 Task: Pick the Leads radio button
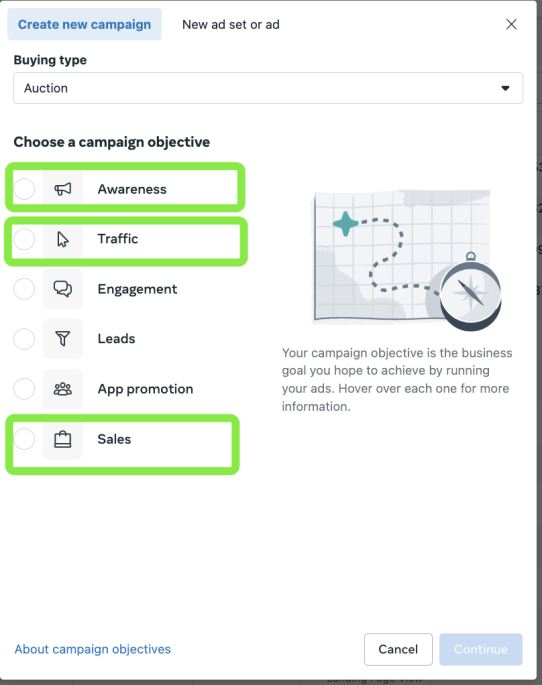[24, 339]
